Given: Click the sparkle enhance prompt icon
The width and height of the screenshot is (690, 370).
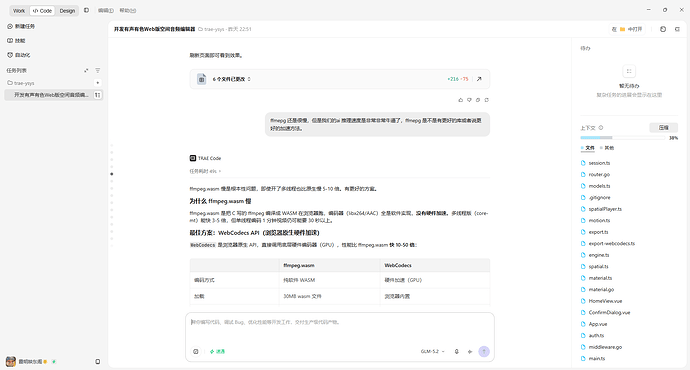Looking at the screenshot, I should 470,352.
